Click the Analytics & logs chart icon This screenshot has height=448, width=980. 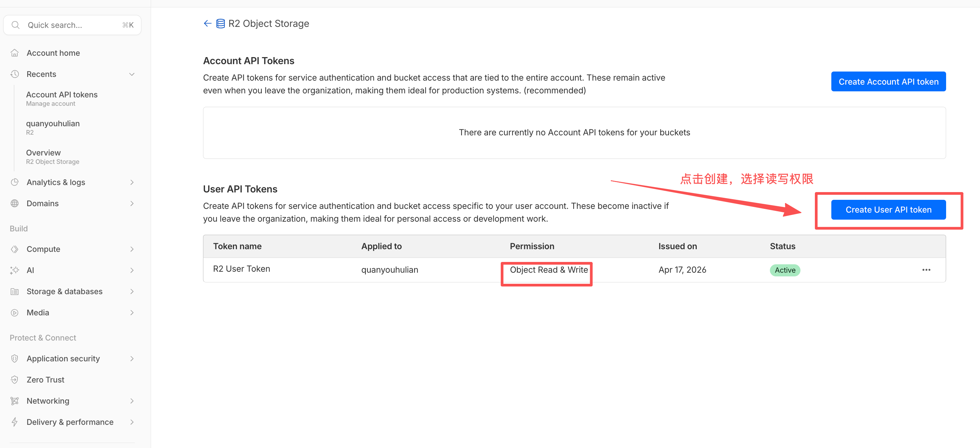[14, 182]
